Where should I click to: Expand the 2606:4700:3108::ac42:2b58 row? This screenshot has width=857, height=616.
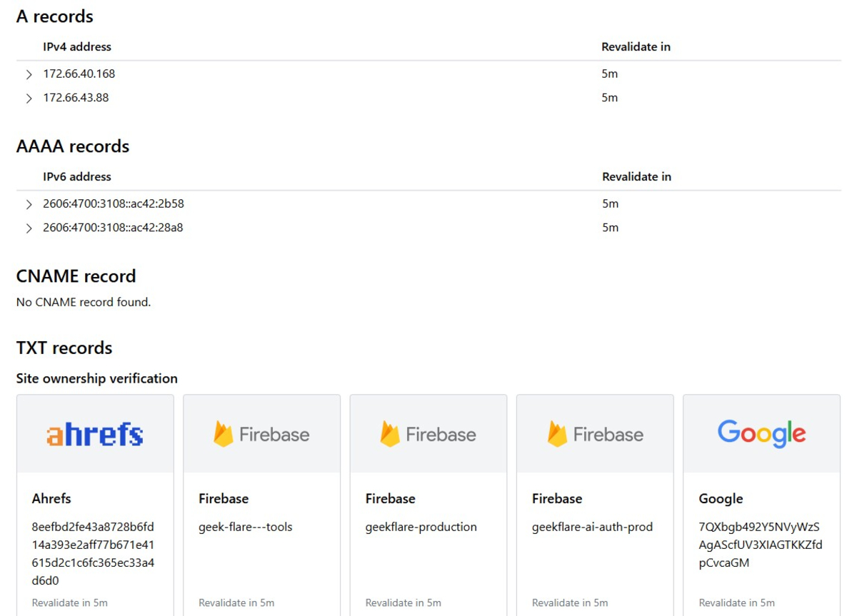pos(29,204)
